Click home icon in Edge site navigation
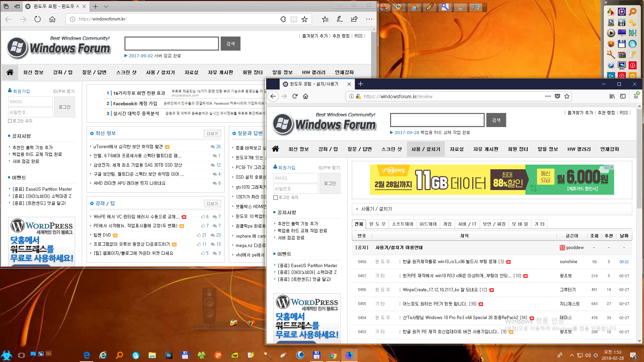 click(10, 72)
